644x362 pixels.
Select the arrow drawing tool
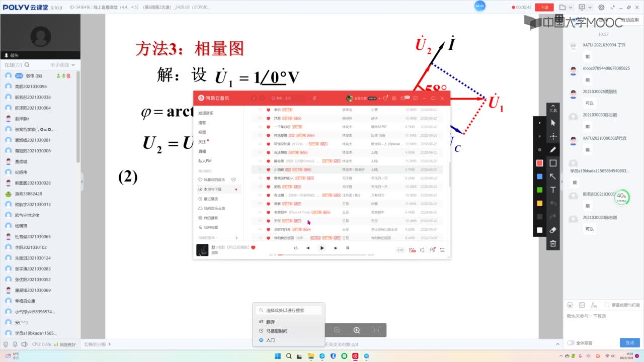[x=553, y=176]
